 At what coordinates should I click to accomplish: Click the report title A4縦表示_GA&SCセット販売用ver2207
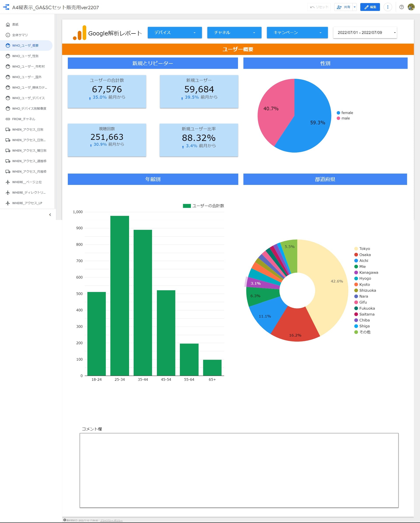click(x=56, y=7)
